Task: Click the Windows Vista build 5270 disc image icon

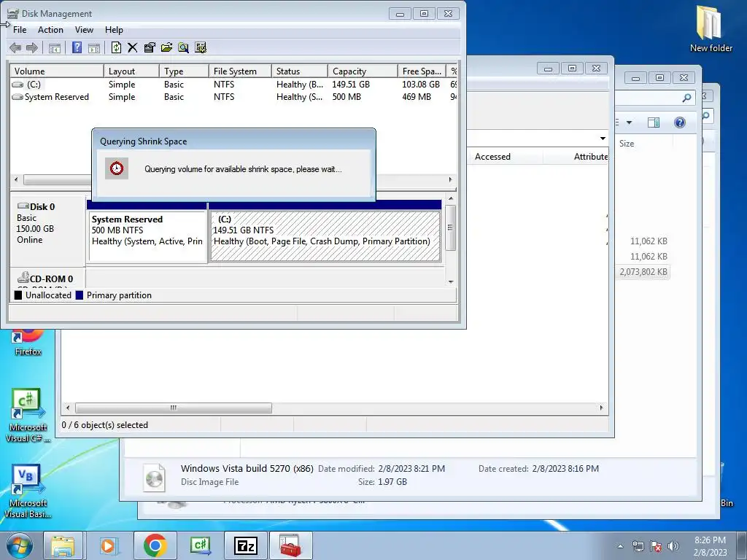Action: click(155, 477)
